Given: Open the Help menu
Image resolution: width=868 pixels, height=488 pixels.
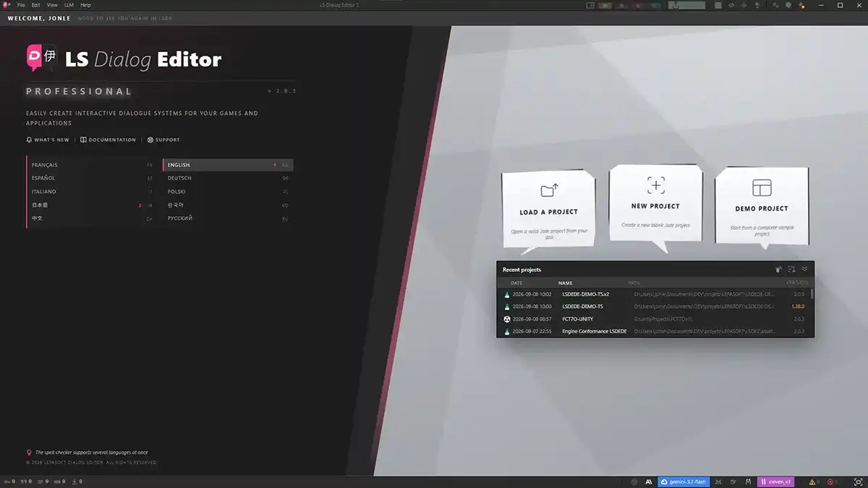Looking at the screenshot, I should [x=86, y=5].
